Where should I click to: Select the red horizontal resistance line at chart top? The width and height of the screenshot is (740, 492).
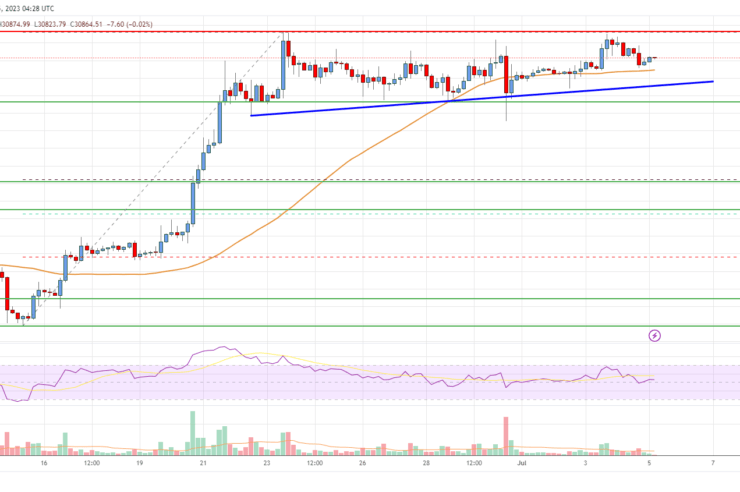[x=370, y=32]
